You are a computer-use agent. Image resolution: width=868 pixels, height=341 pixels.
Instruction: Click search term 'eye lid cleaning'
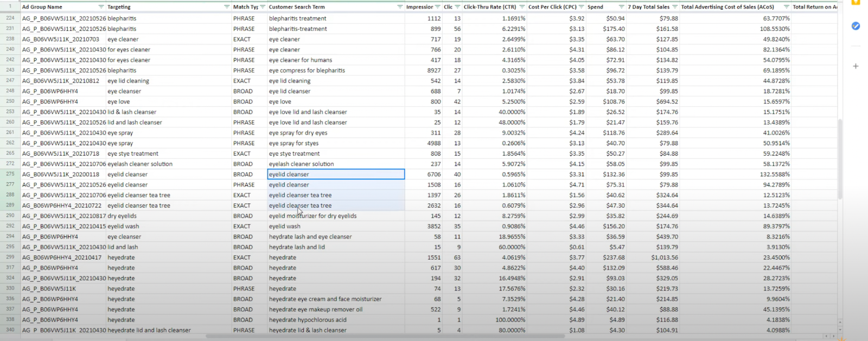(x=290, y=81)
